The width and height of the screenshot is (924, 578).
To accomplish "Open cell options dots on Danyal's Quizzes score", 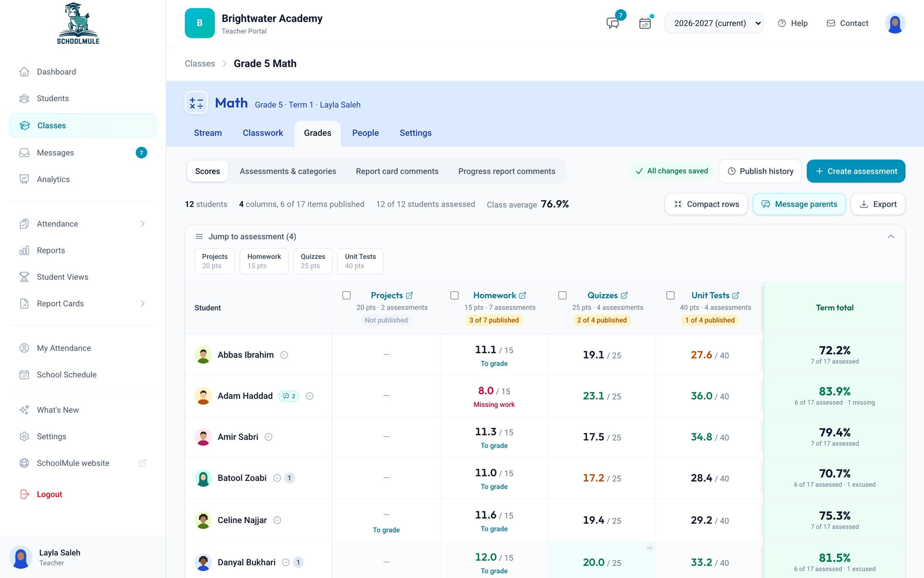I will point(649,548).
